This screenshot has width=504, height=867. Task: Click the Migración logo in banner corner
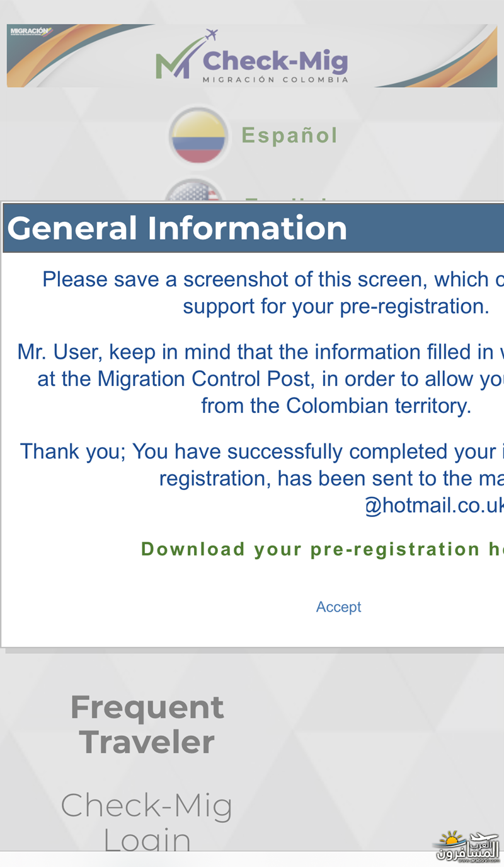[31, 32]
